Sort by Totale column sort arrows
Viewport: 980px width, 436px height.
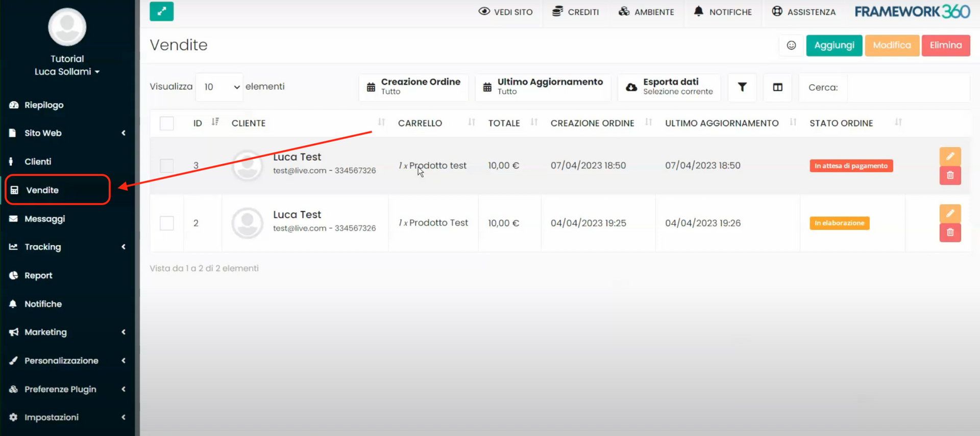[534, 122]
